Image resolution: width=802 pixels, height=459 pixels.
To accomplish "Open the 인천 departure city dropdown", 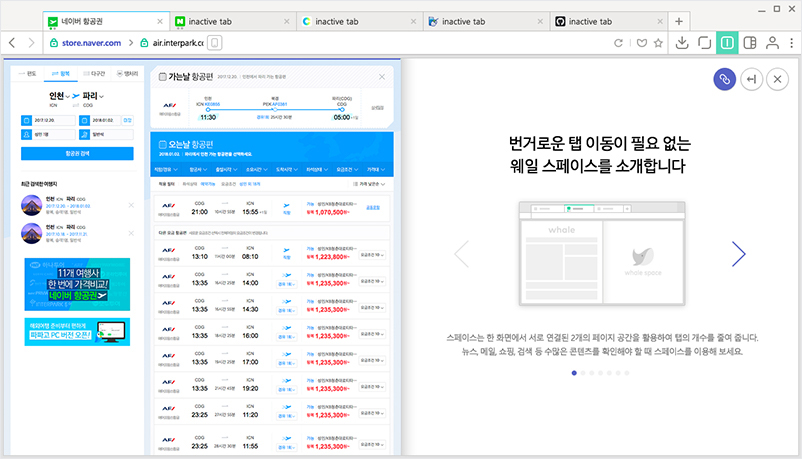I will click(x=59, y=96).
